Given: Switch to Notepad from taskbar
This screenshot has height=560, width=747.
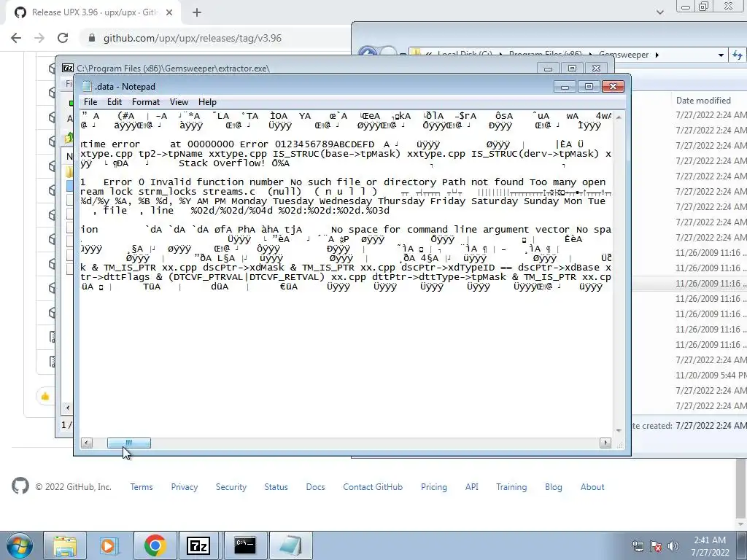Looking at the screenshot, I should (290, 545).
